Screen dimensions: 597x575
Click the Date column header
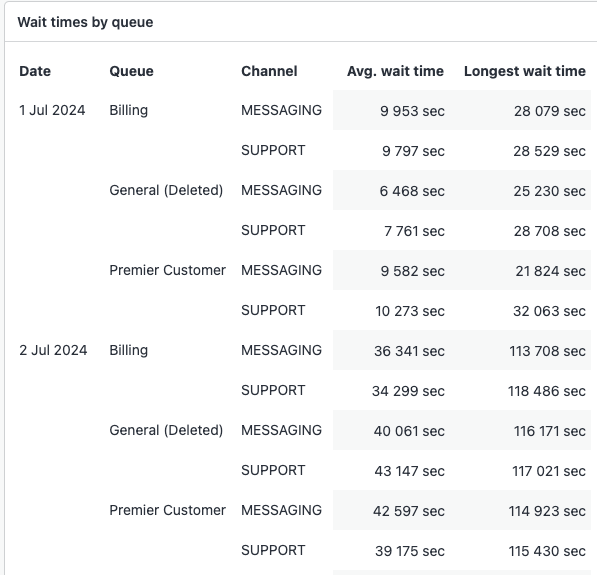pyautogui.click(x=35, y=71)
